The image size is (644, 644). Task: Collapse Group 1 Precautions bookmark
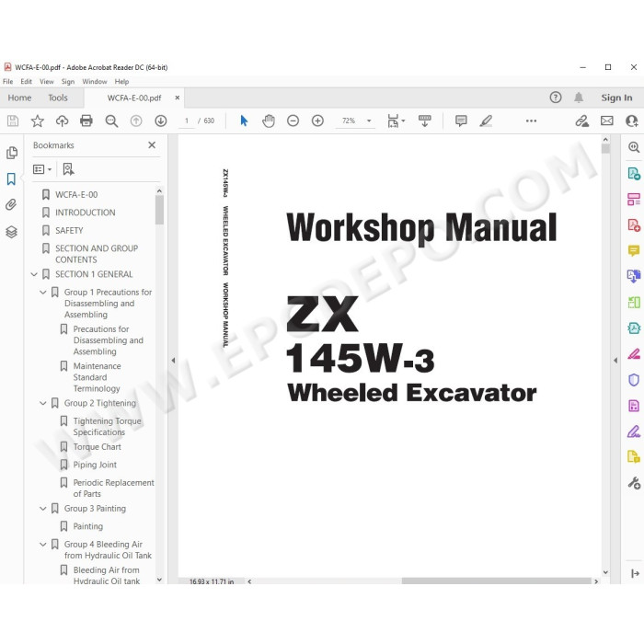click(42, 293)
